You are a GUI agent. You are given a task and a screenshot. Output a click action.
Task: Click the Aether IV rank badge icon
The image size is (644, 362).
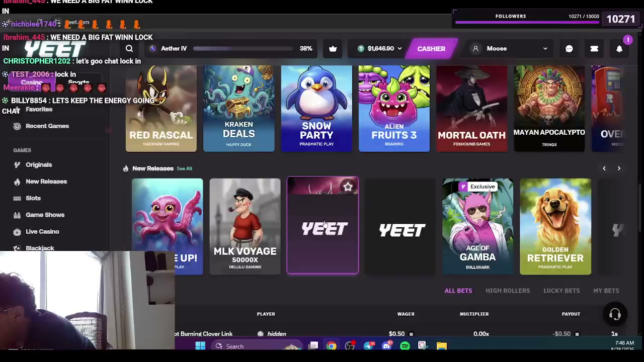[153, 49]
